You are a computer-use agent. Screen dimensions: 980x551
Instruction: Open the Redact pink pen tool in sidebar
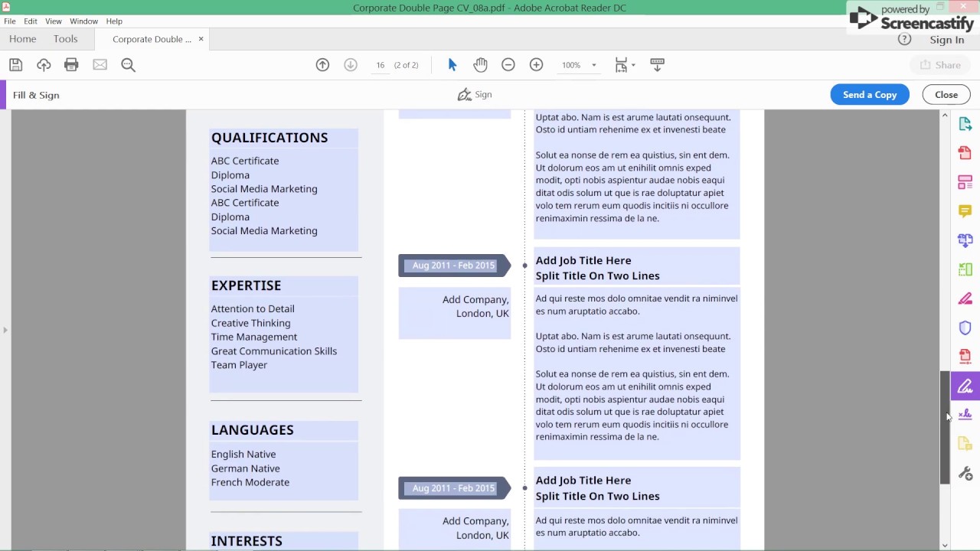point(965,298)
